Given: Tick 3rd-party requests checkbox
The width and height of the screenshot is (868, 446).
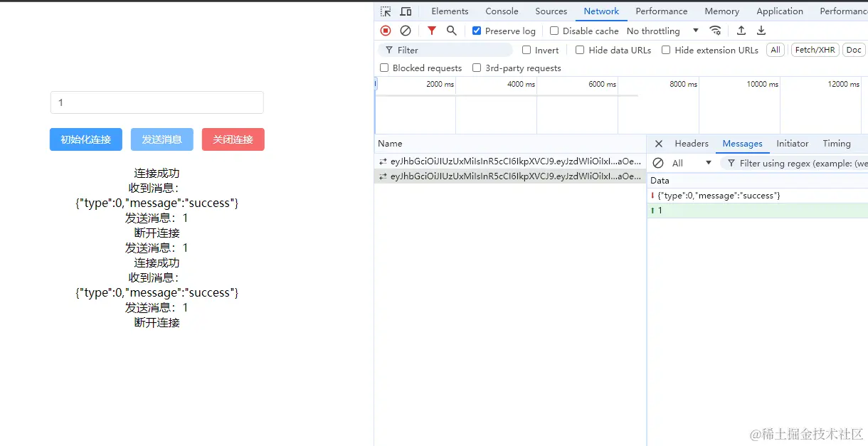Looking at the screenshot, I should [x=477, y=68].
